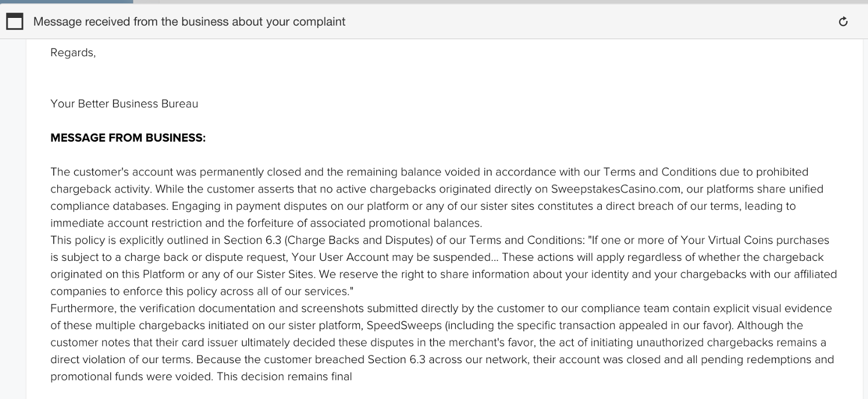Click the 'MESSAGE FROM BUSINESS:' bold heading
Screen dimensions: 868x399
click(128, 138)
